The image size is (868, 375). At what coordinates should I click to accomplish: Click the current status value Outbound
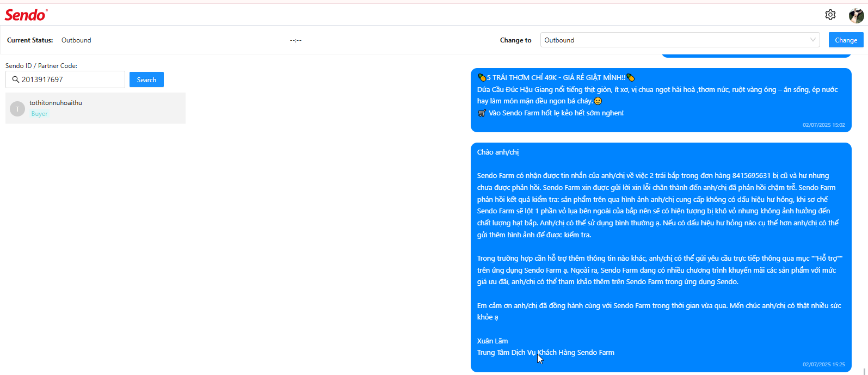pos(76,40)
